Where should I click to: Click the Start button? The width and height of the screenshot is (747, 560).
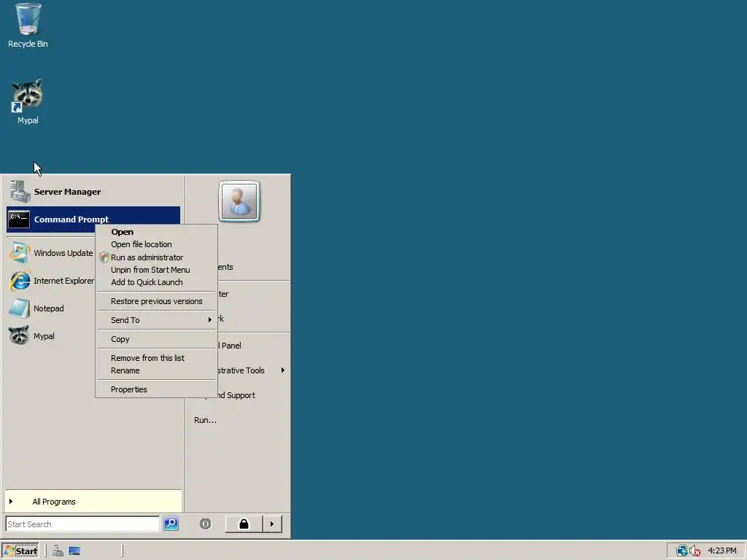(x=20, y=551)
